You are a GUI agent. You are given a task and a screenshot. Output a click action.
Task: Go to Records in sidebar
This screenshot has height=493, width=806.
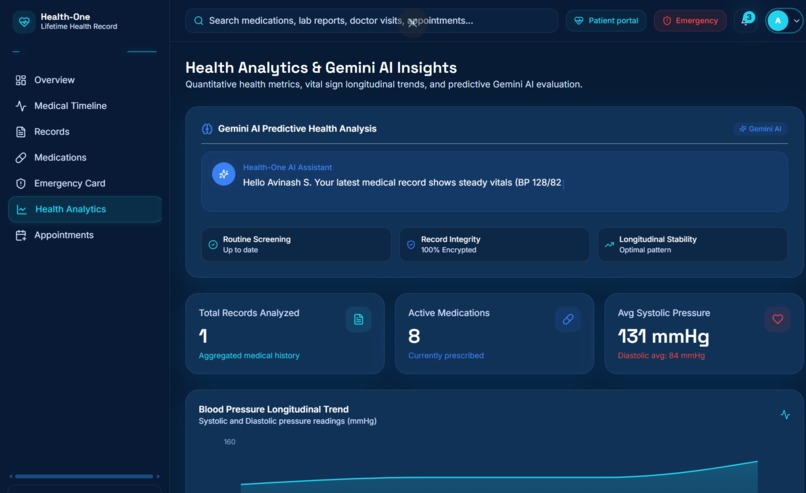click(x=85, y=132)
